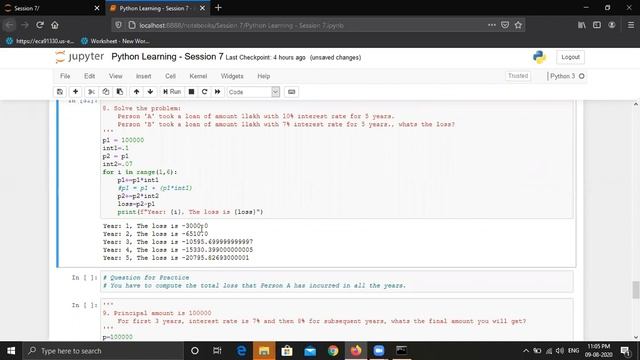Open Task View on the taskbar
This screenshot has height=360, width=640.
(x=217, y=351)
